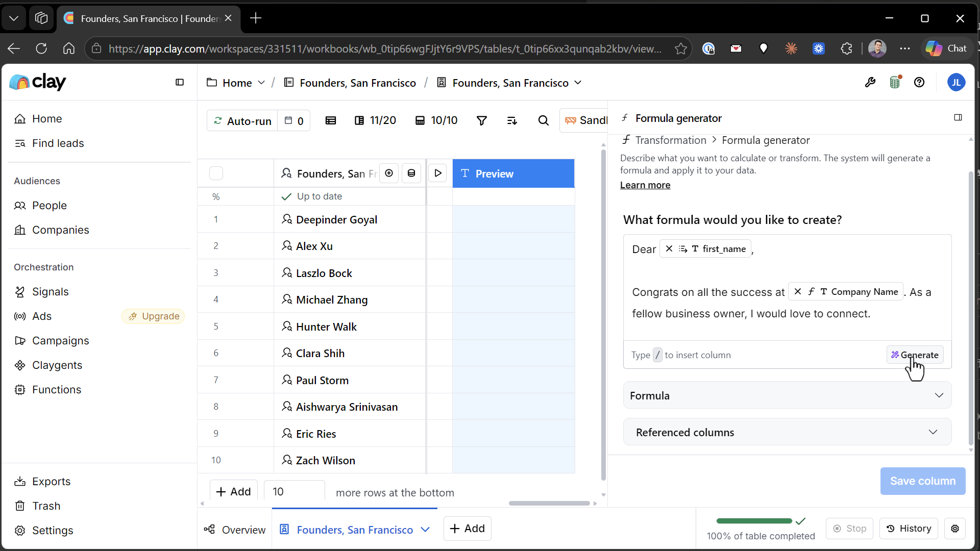Toggle the select-all rows checkbox
The image size is (980, 551).
pyautogui.click(x=216, y=173)
